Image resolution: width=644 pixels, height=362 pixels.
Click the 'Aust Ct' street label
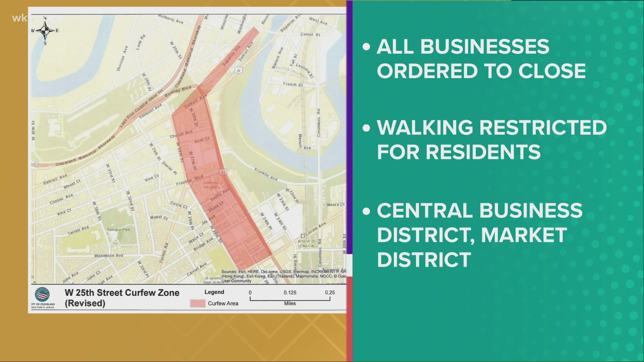tap(202, 140)
